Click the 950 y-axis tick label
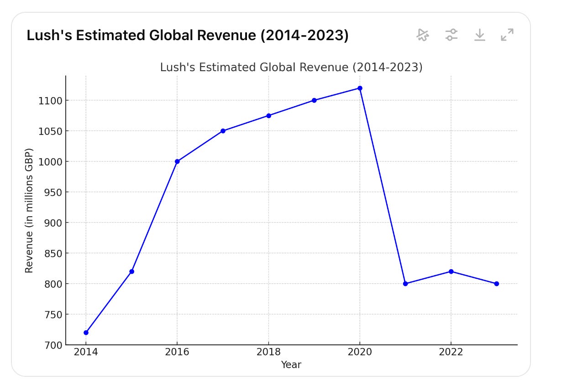Image resolution: width=588 pixels, height=385 pixels. click(x=52, y=192)
